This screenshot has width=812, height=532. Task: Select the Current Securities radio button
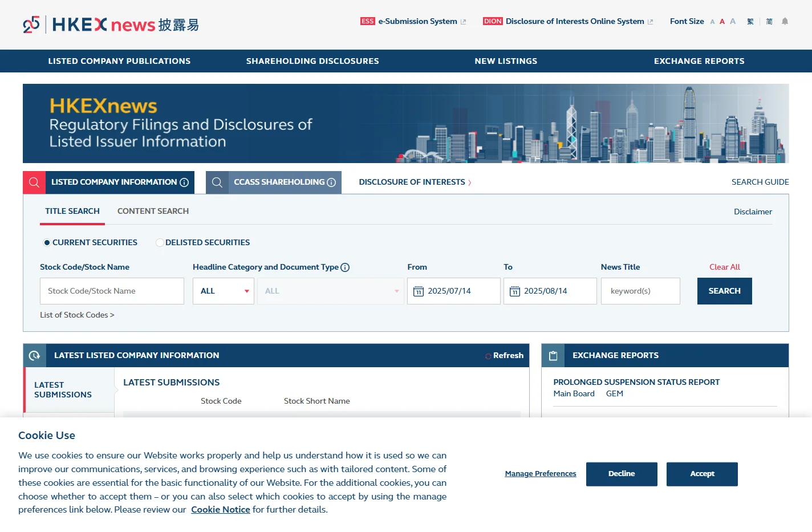(x=47, y=243)
